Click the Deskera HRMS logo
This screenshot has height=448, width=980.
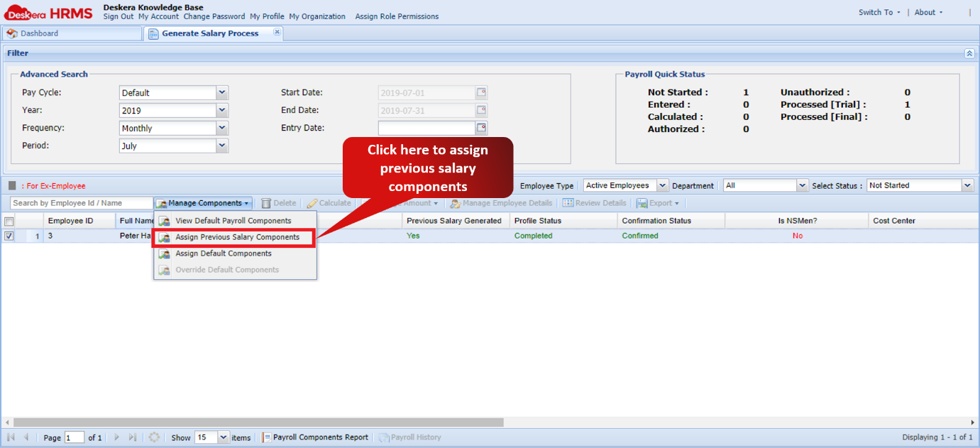click(48, 11)
